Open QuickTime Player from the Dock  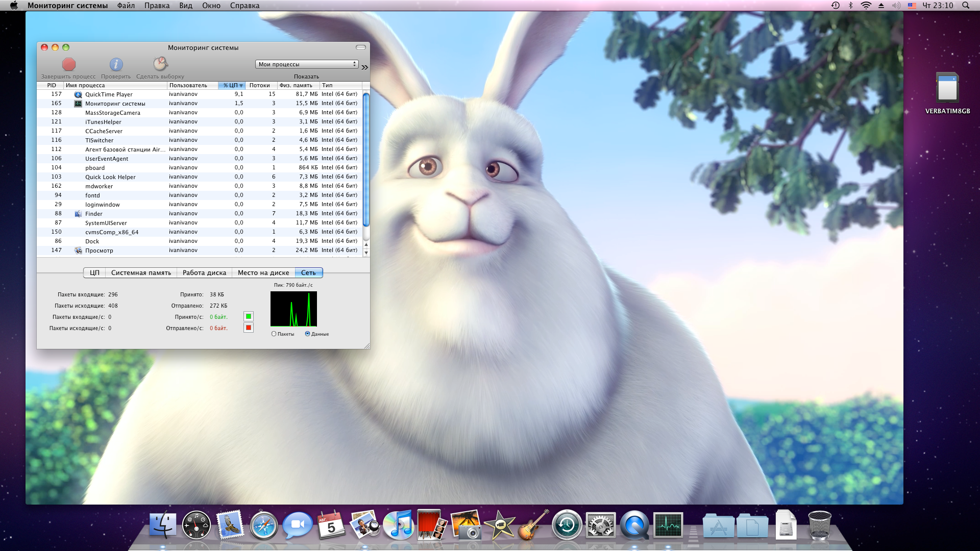tap(634, 525)
